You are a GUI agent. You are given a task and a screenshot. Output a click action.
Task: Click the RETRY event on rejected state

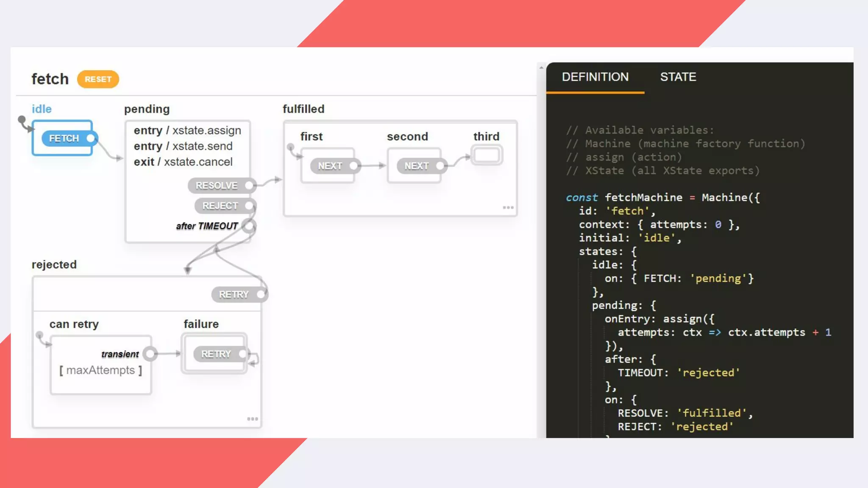click(x=234, y=294)
